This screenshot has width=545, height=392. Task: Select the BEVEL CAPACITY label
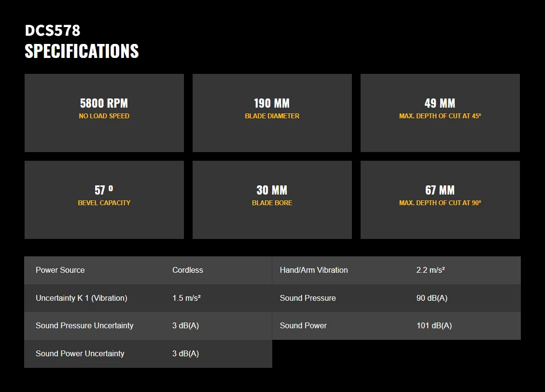click(104, 203)
